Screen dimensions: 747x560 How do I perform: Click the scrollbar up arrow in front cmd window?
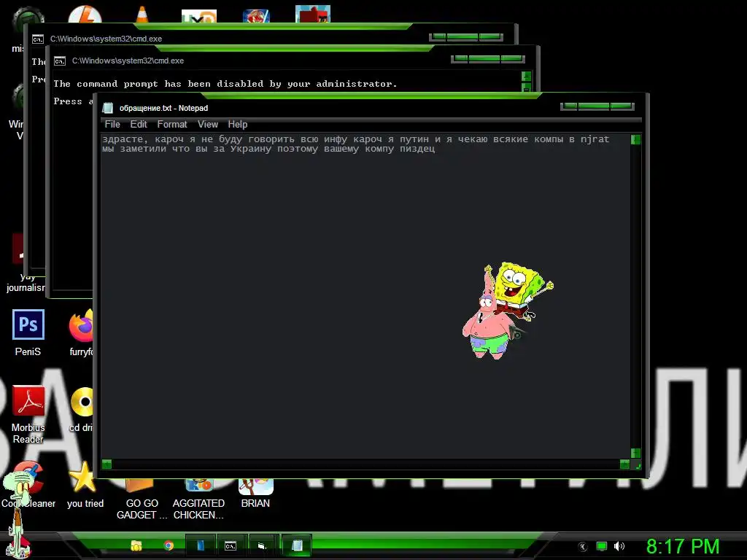pos(527,76)
